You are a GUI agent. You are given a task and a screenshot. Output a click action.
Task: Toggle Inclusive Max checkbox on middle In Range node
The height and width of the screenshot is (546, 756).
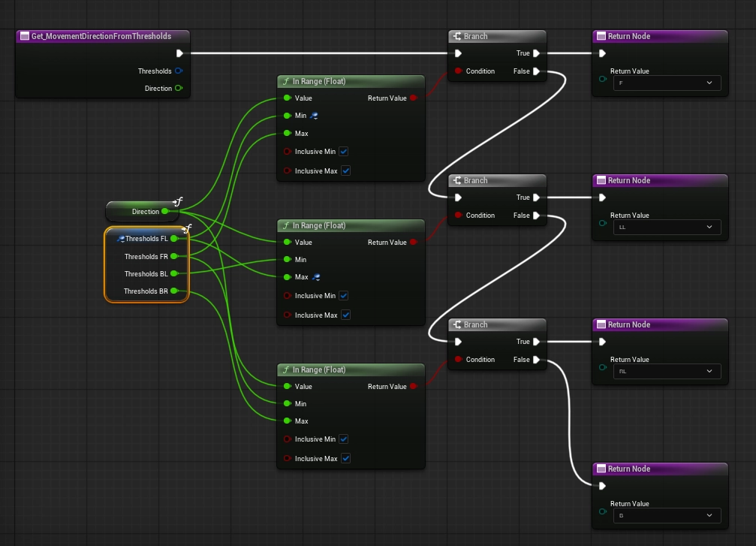[x=345, y=315]
